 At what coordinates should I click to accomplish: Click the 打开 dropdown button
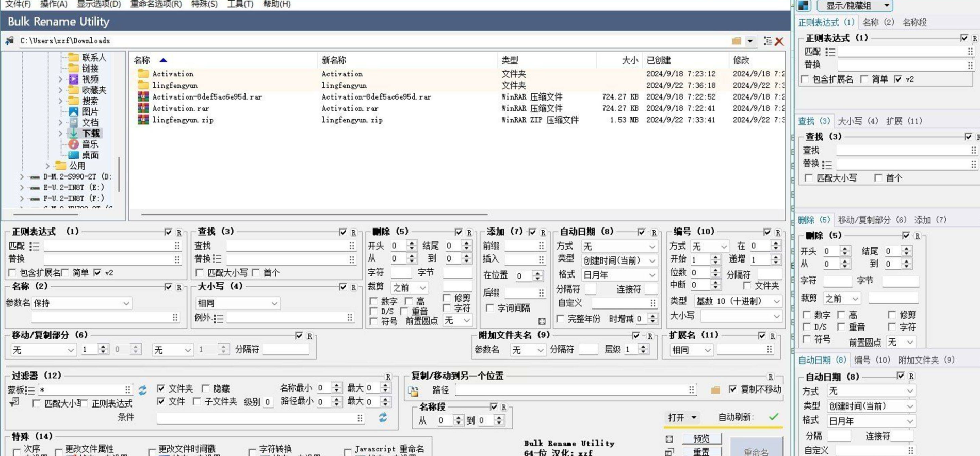pyautogui.click(x=681, y=417)
